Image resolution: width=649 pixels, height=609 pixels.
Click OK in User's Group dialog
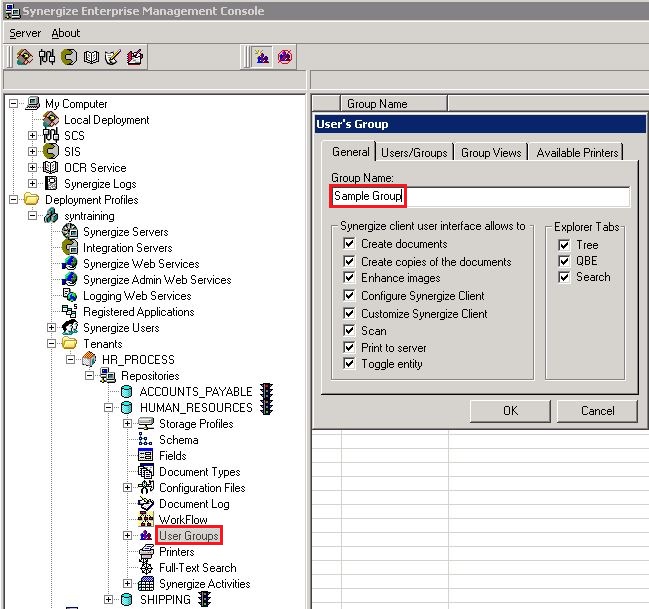(x=510, y=411)
